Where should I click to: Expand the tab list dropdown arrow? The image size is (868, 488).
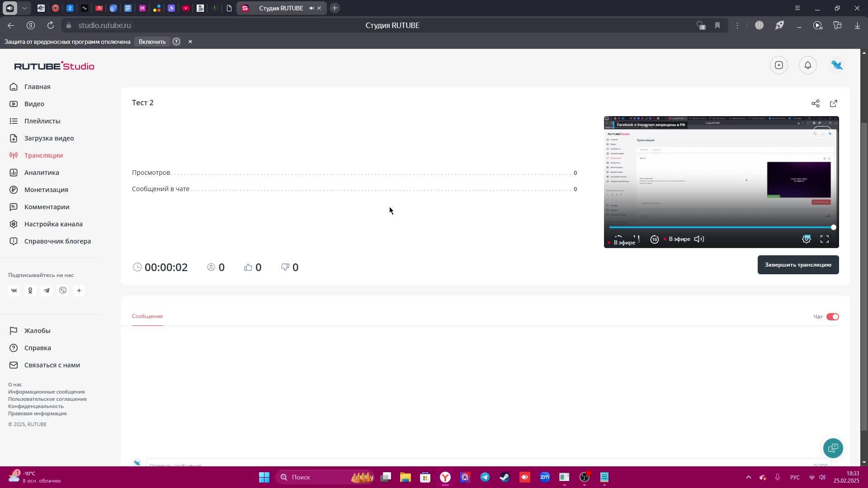point(24,8)
